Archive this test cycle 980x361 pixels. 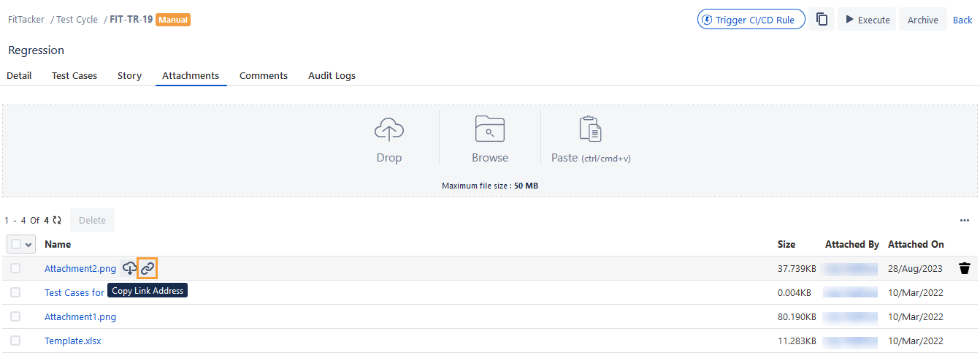(923, 20)
